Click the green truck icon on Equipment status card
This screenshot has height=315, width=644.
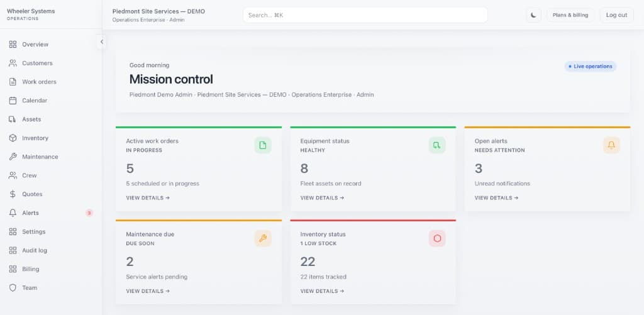[x=437, y=145]
